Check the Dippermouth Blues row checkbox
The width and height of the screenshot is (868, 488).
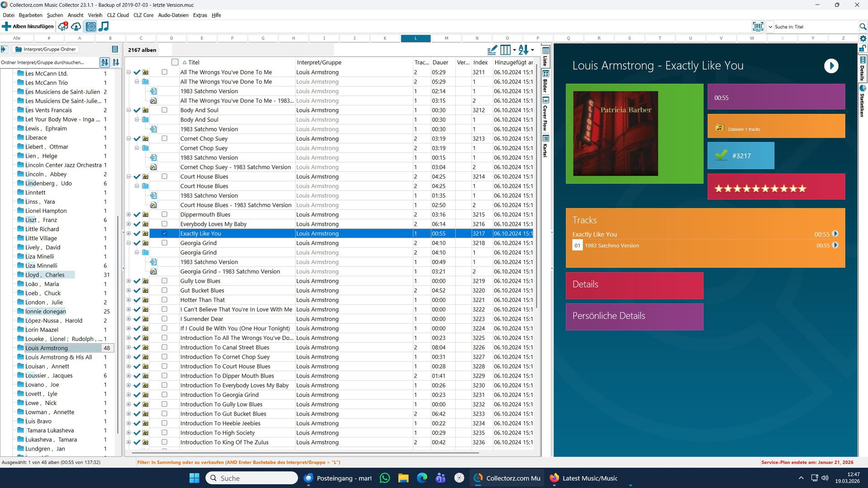164,215
